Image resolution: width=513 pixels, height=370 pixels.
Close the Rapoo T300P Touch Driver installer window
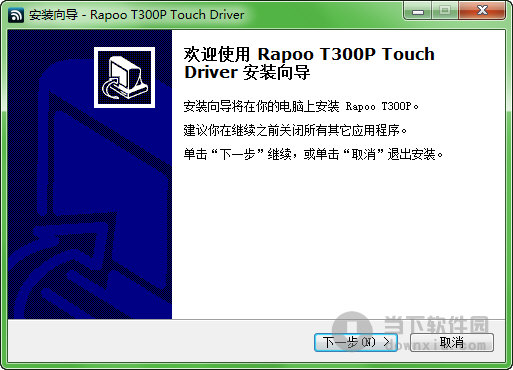(482, 12)
